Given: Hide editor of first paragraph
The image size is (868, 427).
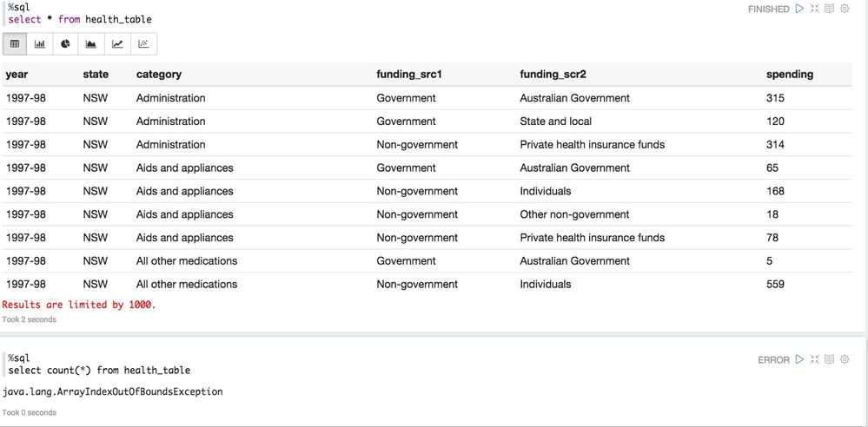Looking at the screenshot, I should click(x=814, y=9).
